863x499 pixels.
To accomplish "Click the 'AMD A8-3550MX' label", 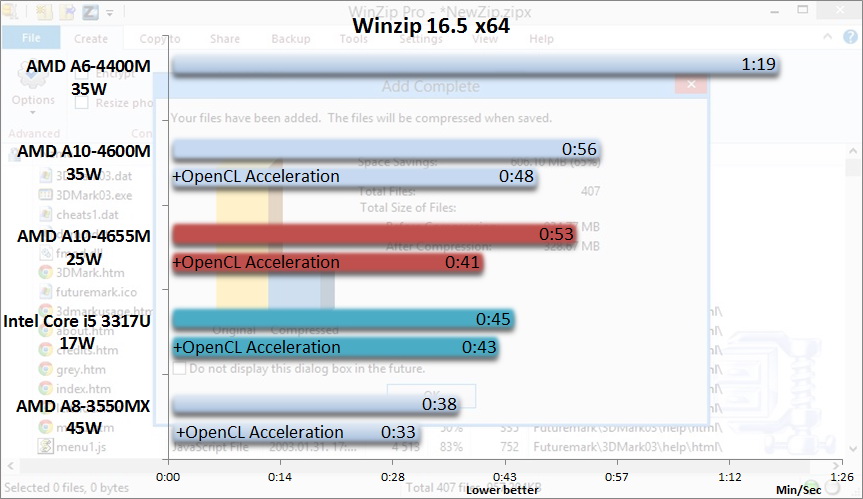I will coord(83,406).
